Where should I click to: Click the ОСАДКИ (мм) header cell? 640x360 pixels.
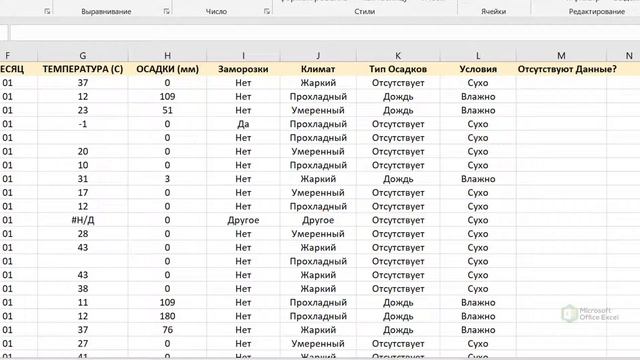coord(167,69)
